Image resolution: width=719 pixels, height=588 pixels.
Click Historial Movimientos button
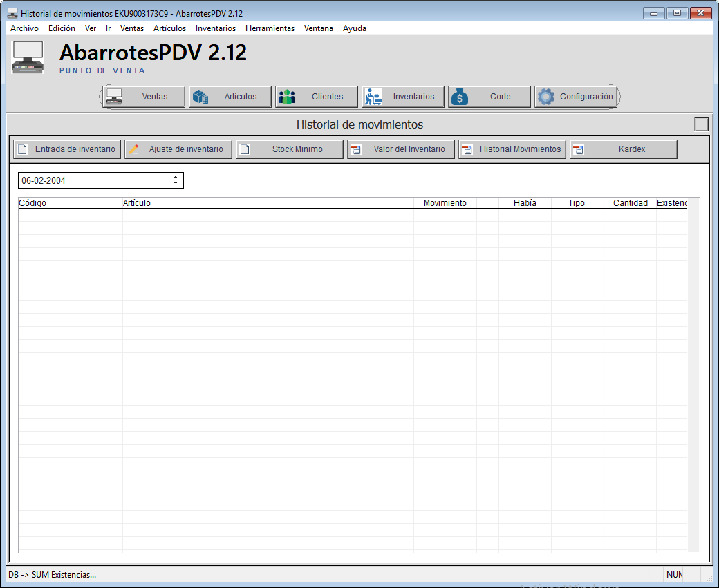(512, 149)
